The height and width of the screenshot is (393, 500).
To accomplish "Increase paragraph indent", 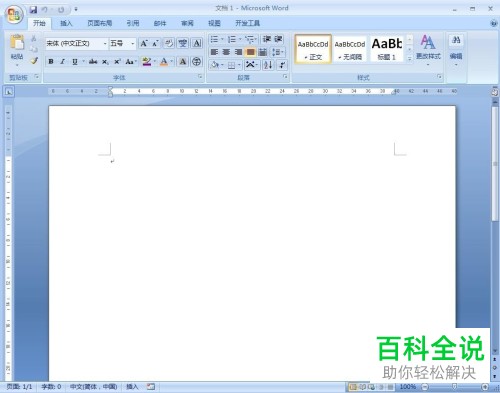I will tap(278, 39).
